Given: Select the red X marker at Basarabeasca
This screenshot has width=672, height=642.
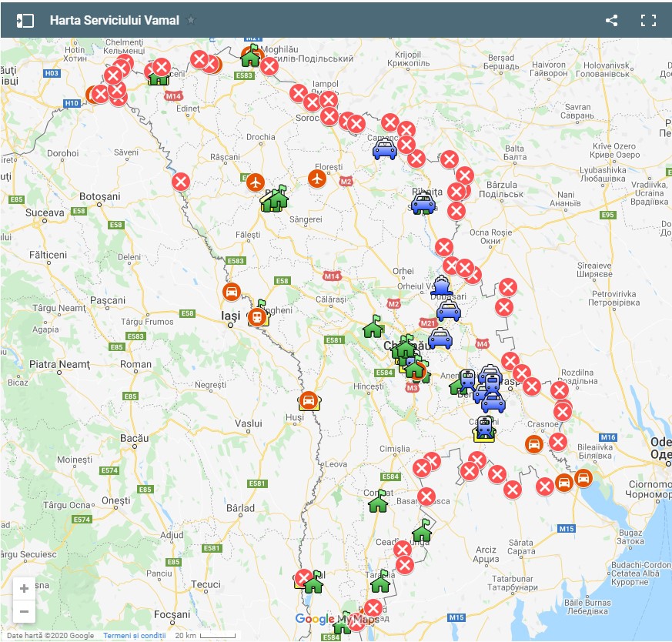Looking at the screenshot, I should click(426, 497).
